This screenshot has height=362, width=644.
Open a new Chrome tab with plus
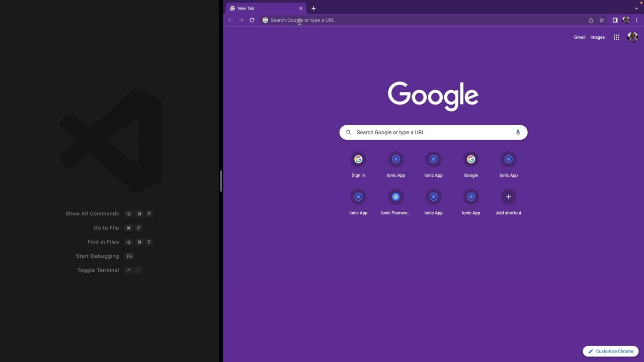point(313,8)
